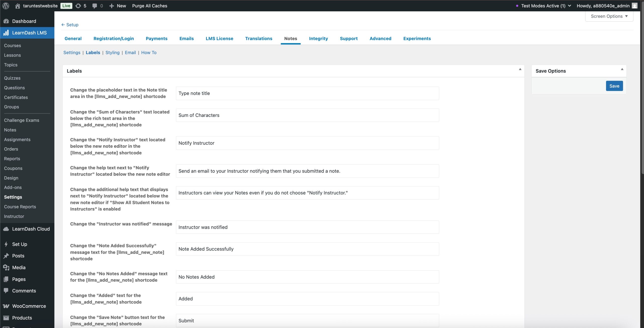Click the purple Test Modes status dot

point(517,6)
